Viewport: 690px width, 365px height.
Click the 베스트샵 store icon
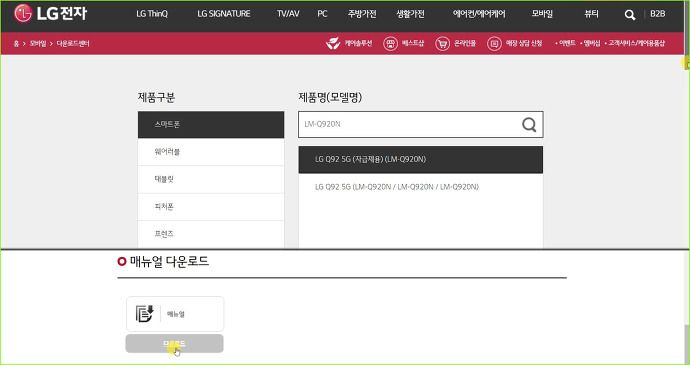pos(390,44)
